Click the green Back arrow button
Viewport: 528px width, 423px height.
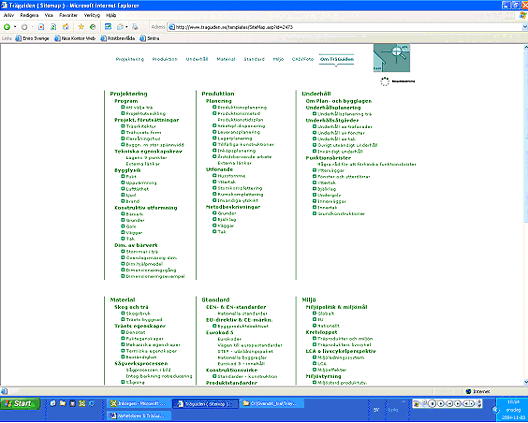7,27
